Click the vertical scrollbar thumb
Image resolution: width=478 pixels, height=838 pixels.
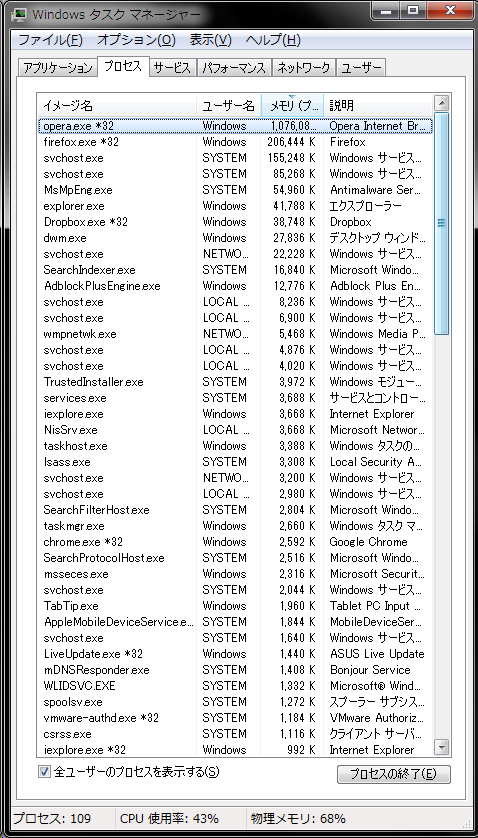tap(441, 223)
